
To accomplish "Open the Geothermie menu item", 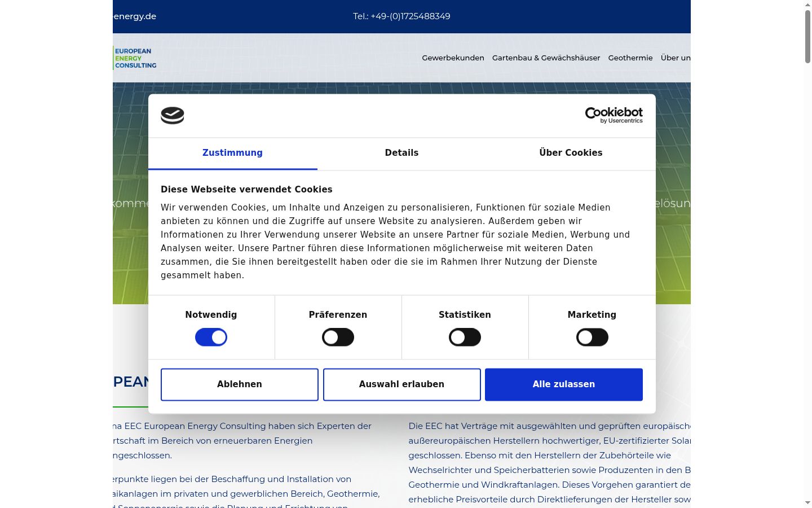I will pyautogui.click(x=630, y=58).
